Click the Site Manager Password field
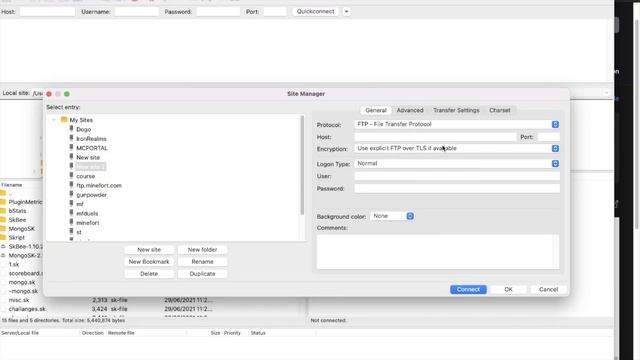Viewport: 640px width, 360px height. [457, 189]
